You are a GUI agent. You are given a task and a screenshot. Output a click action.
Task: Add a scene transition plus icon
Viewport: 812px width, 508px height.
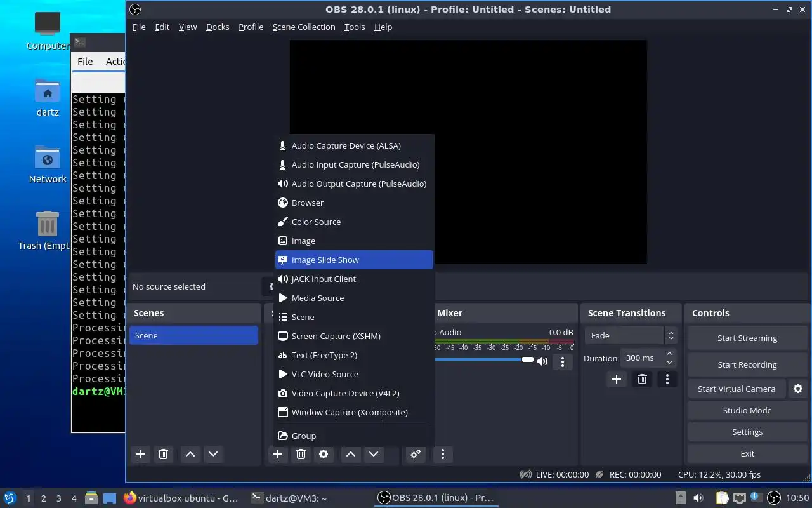616,379
